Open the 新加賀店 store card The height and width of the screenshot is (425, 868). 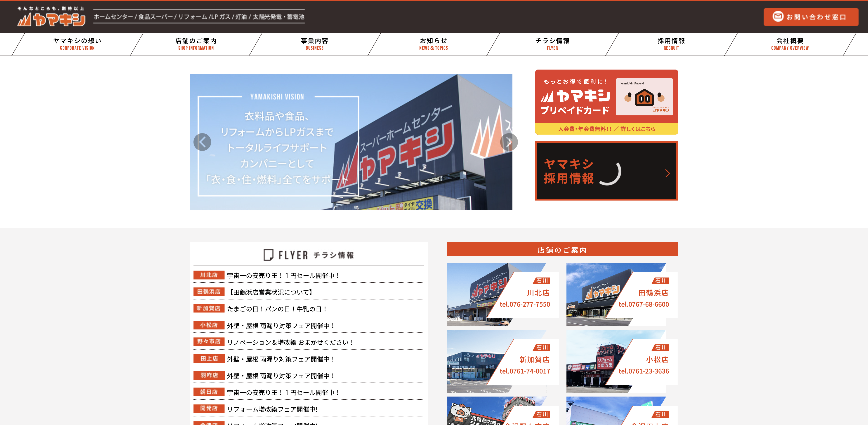[x=503, y=361]
